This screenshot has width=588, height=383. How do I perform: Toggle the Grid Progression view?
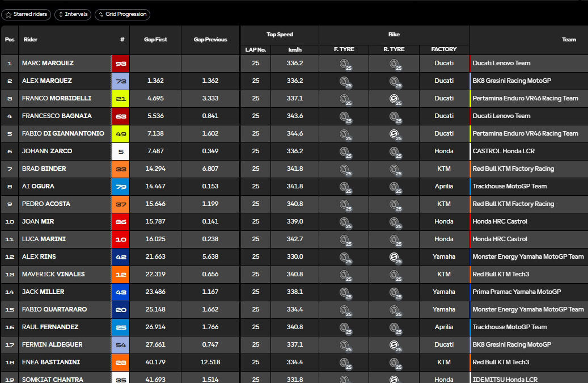click(x=122, y=15)
